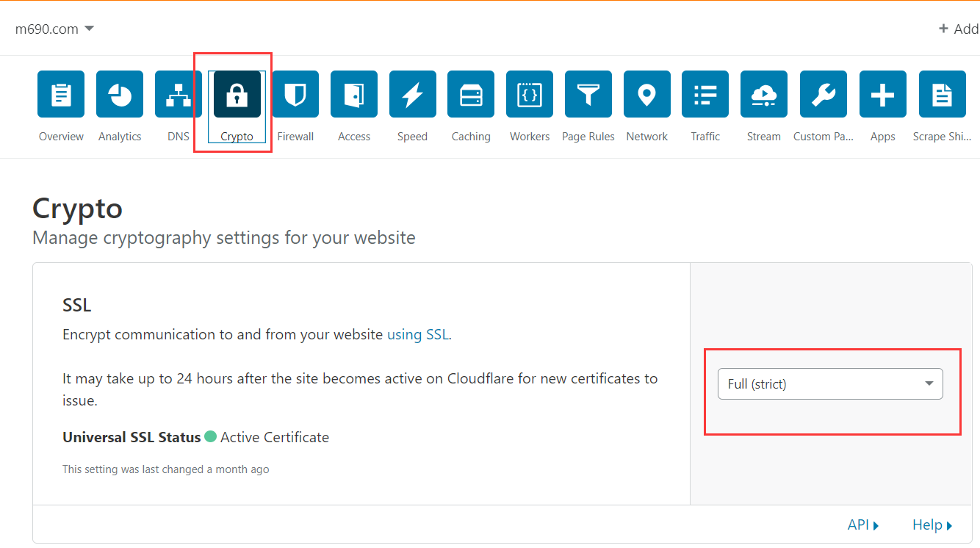Image resolution: width=980 pixels, height=548 pixels.
Task: Open the Analytics pie chart icon
Action: point(120,94)
